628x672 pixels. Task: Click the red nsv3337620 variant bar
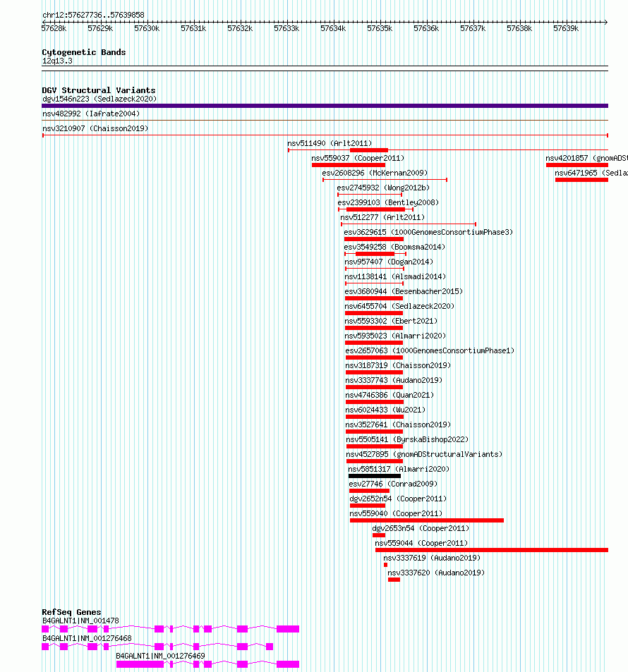point(394,580)
